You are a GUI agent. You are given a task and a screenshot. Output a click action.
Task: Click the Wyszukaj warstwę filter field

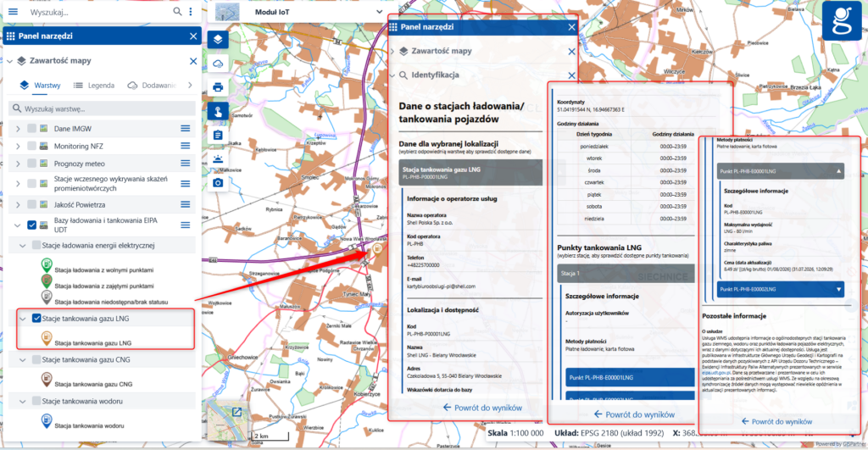(x=102, y=108)
